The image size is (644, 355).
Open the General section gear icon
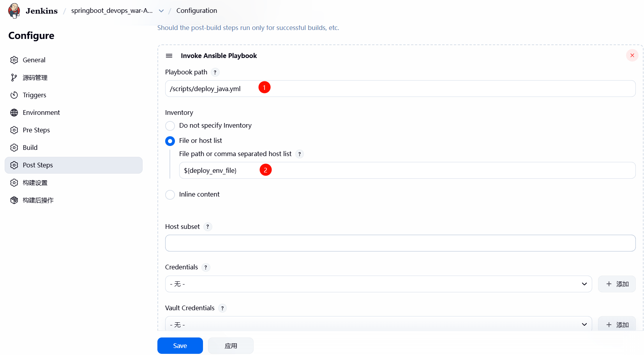[14, 60]
